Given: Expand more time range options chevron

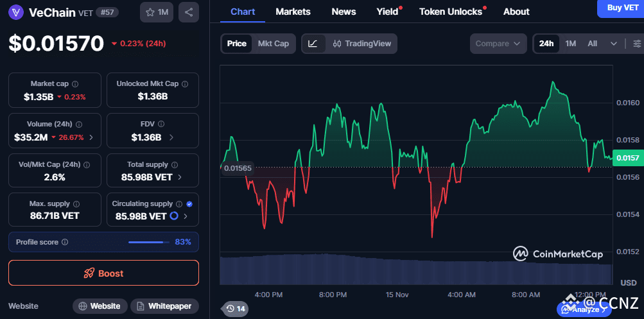Looking at the screenshot, I should click(x=614, y=44).
